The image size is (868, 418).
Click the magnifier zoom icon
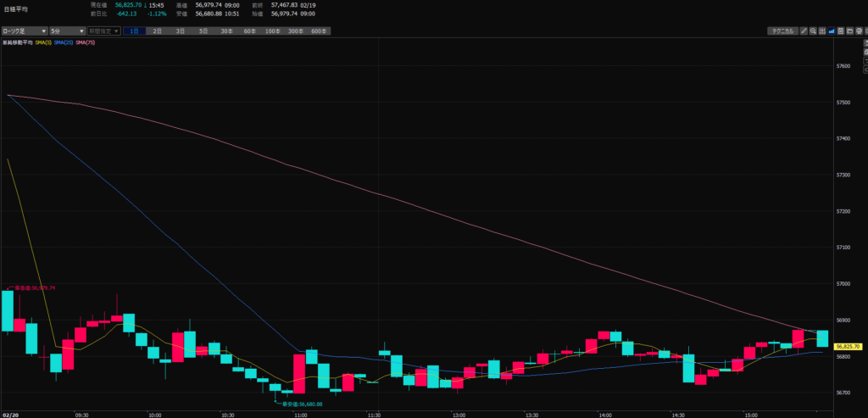coord(812,31)
